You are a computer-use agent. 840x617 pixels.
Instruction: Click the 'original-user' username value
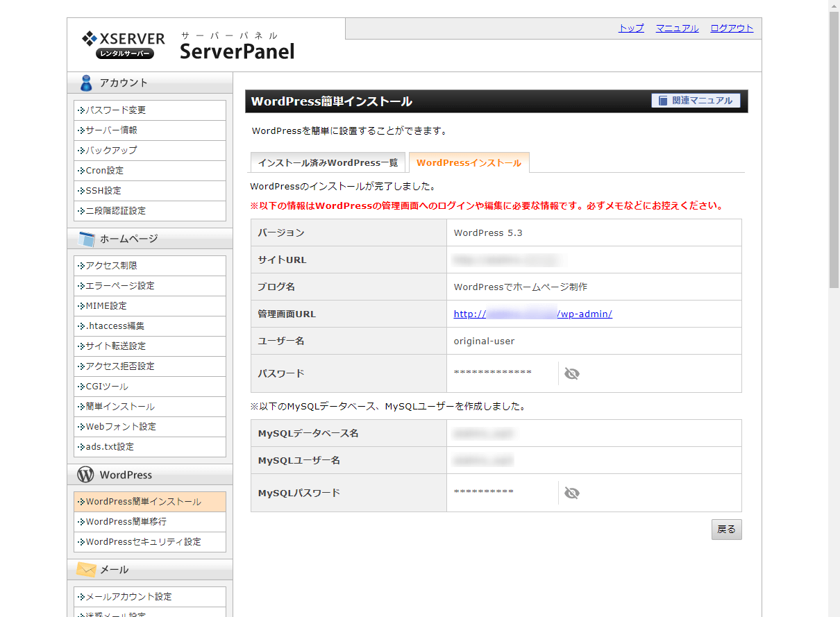coord(484,341)
